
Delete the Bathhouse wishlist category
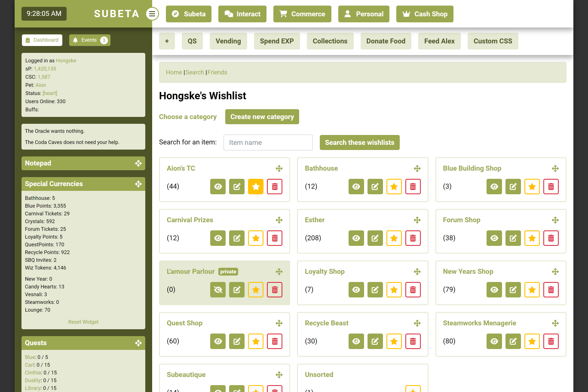413,187
